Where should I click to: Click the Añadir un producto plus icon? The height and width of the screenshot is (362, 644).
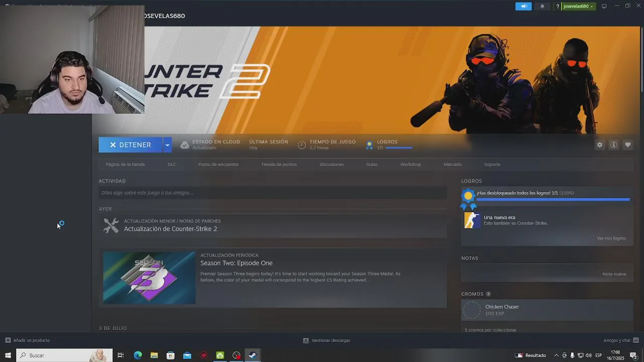8,340
